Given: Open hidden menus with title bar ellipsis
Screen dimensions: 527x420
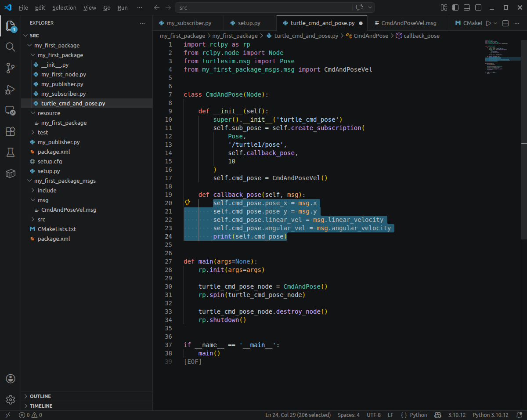Looking at the screenshot, I should 140,7.
